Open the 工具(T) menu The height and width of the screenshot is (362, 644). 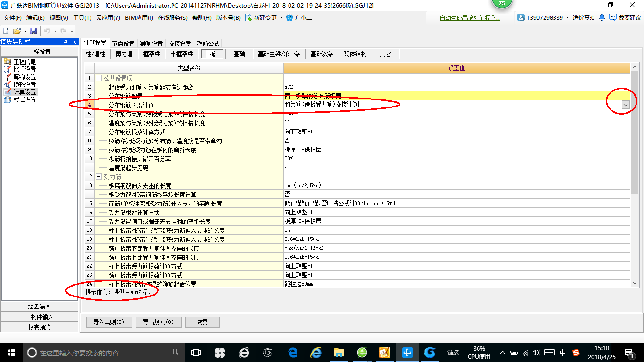[x=82, y=17]
